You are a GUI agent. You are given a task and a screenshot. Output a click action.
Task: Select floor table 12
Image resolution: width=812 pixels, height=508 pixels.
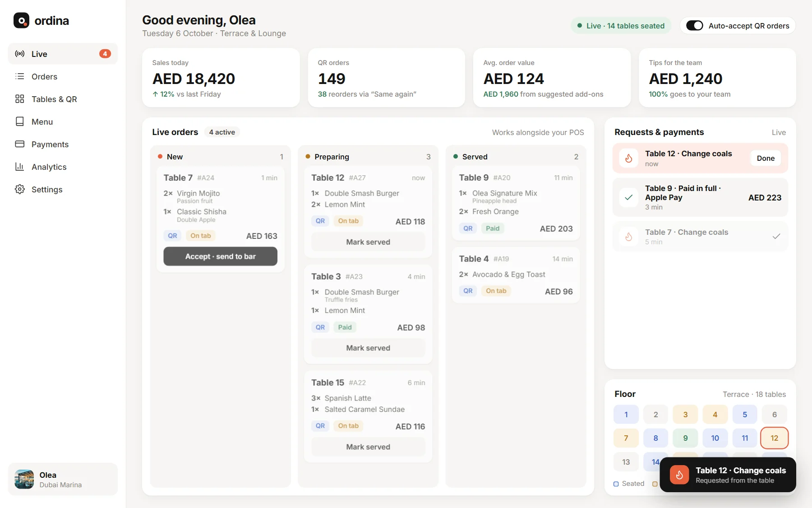tap(775, 438)
